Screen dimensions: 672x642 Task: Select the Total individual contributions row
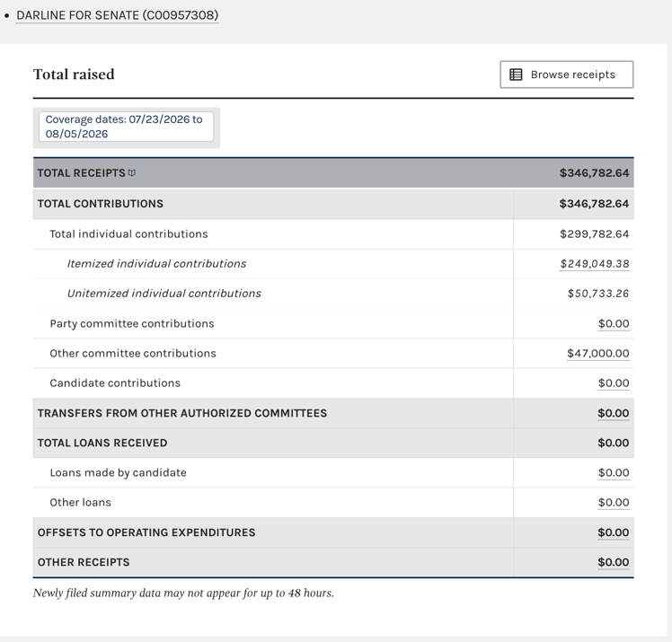coord(333,234)
